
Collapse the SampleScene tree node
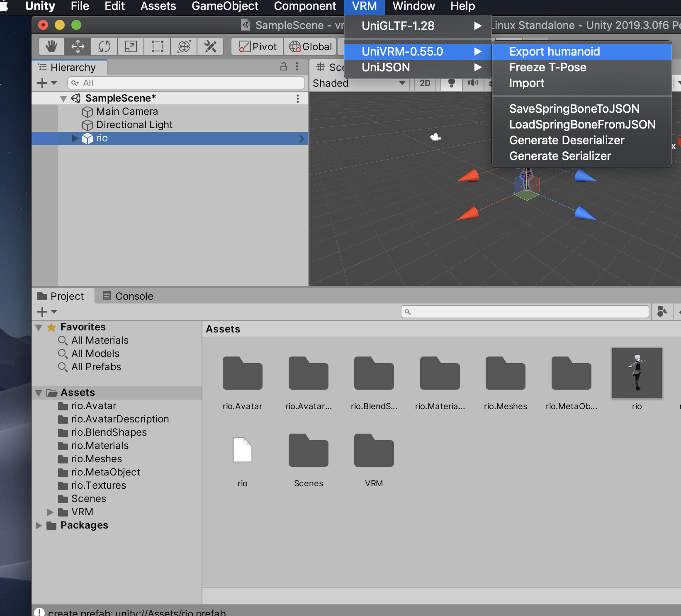tap(63, 98)
